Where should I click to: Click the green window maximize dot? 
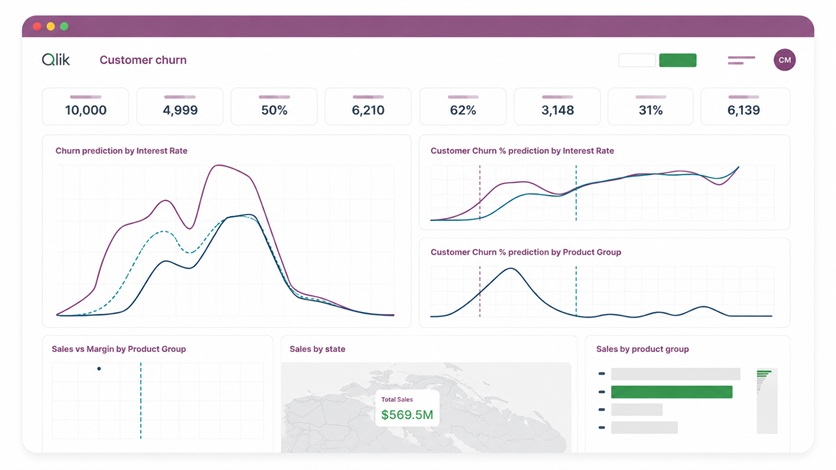click(65, 26)
